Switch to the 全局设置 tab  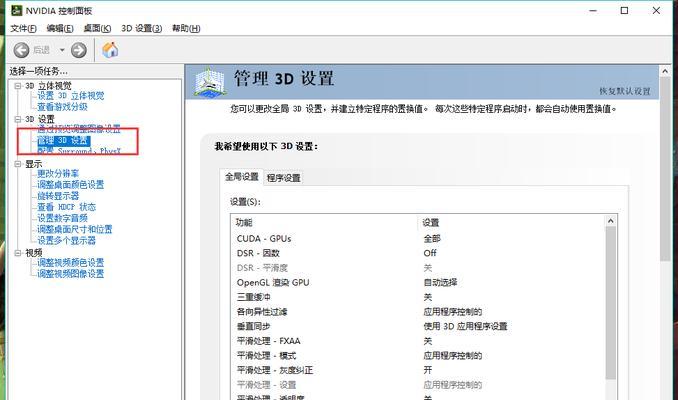click(x=242, y=176)
